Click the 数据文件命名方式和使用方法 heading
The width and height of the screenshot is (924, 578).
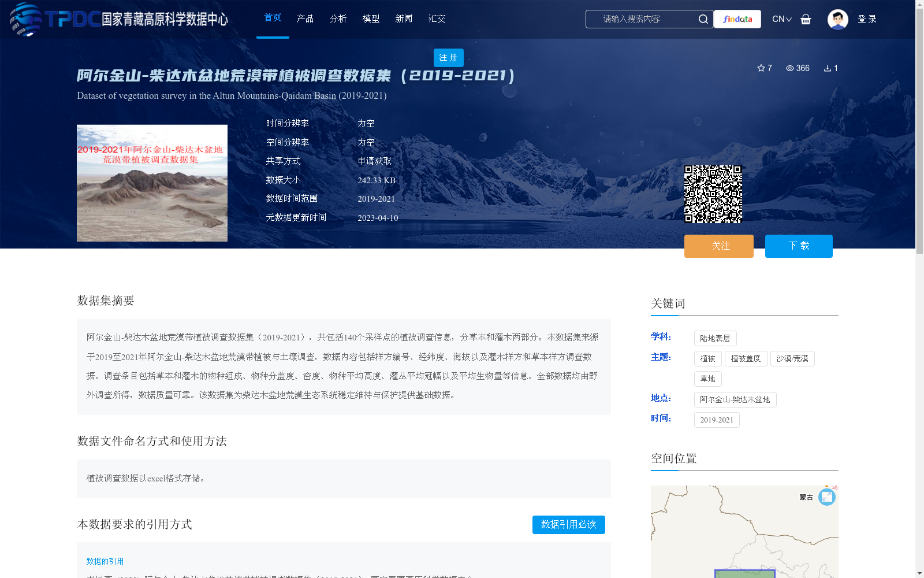point(152,441)
